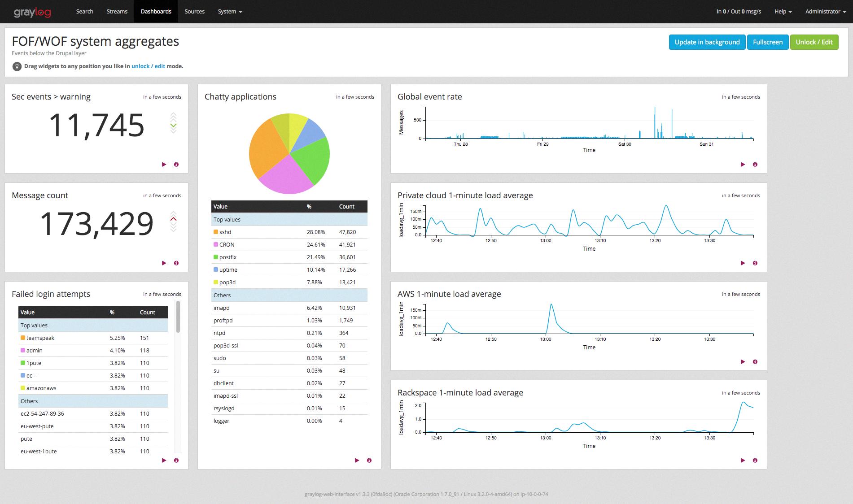
Task: Replay search for Sec events widget
Action: [x=164, y=165]
